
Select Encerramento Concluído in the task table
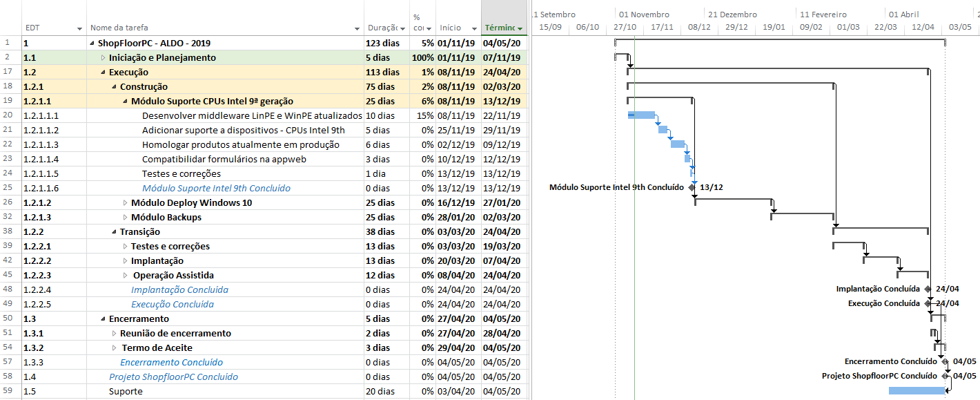pos(171,363)
